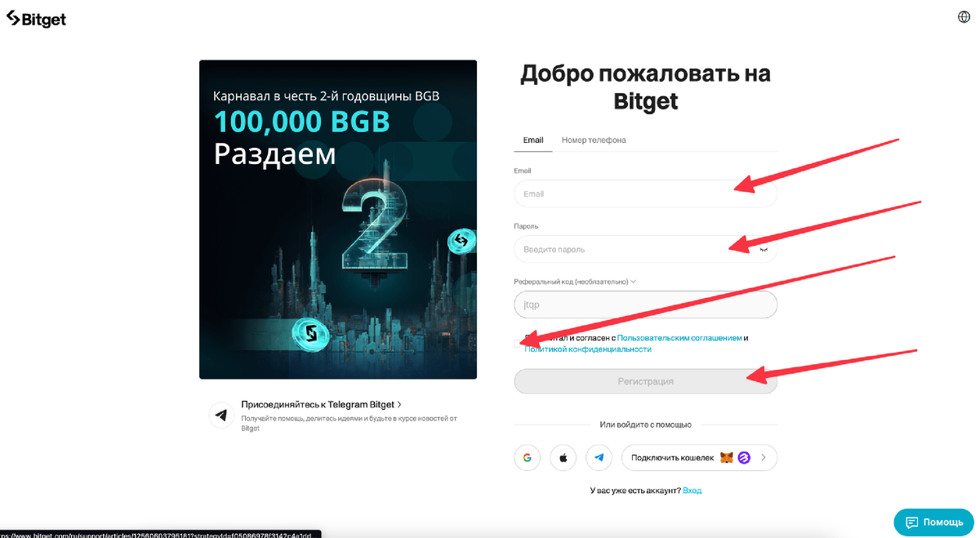The width and height of the screenshot is (980, 538).
Task: Switch to the Email tab
Action: tap(533, 140)
